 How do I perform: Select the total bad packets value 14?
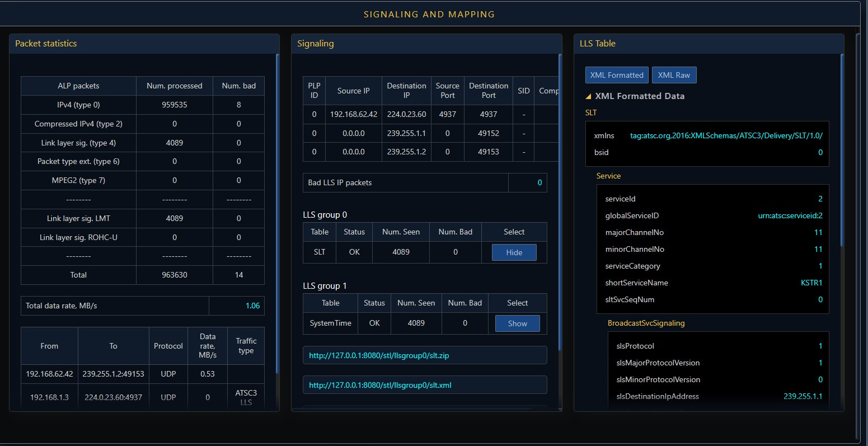[239, 275]
